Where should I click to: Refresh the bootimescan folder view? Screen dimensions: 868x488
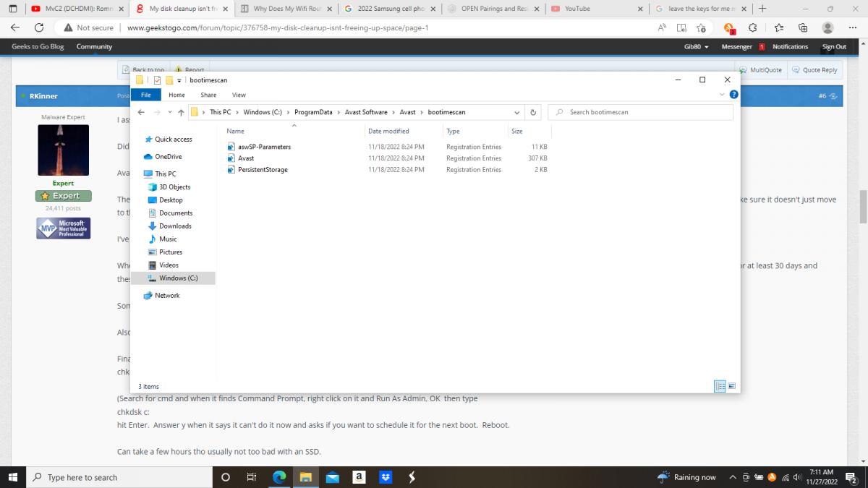(x=533, y=112)
